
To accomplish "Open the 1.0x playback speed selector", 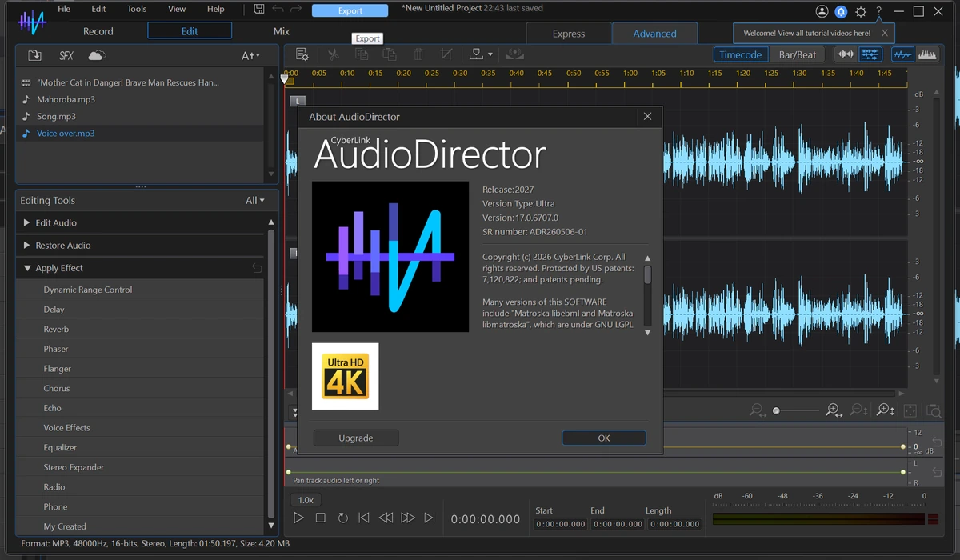I will tap(306, 500).
